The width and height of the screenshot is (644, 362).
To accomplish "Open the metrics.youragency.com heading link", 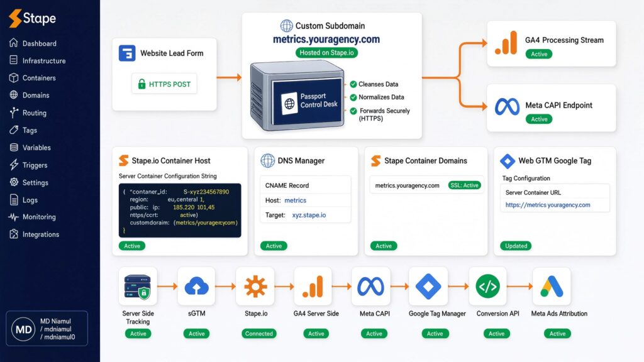I will (x=326, y=40).
